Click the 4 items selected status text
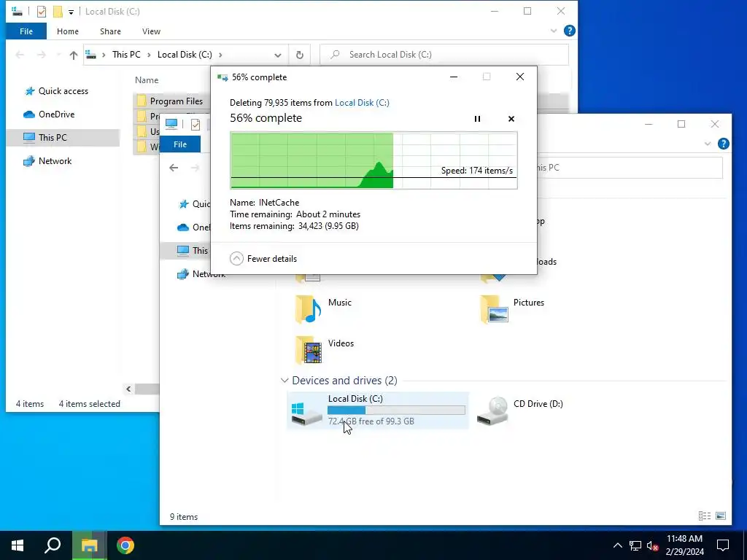 click(x=90, y=404)
